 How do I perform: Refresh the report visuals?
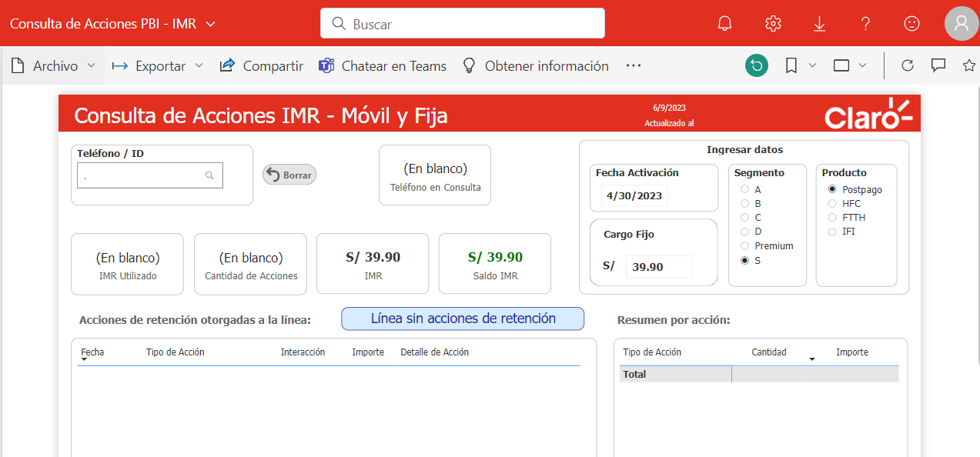[x=908, y=65]
